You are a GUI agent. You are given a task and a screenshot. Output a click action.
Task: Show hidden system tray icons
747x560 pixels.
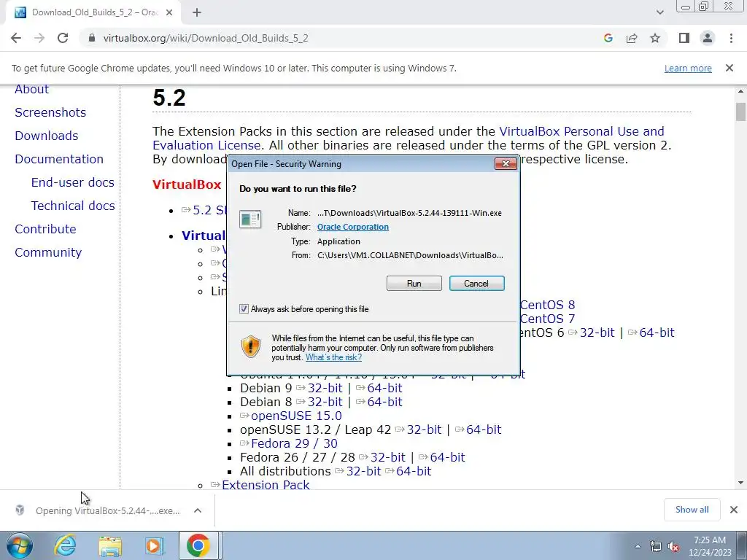[x=638, y=546]
